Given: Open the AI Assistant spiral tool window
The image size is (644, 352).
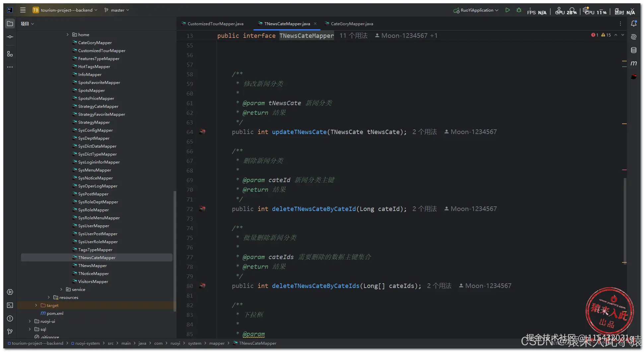Looking at the screenshot, I should (x=634, y=37).
